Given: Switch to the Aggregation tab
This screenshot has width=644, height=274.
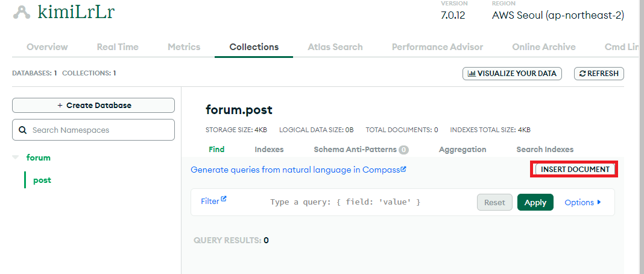Looking at the screenshot, I should click(x=462, y=150).
